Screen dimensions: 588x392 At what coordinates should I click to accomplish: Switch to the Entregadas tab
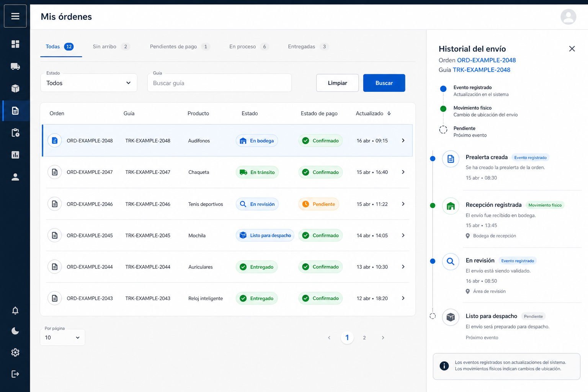point(308,47)
